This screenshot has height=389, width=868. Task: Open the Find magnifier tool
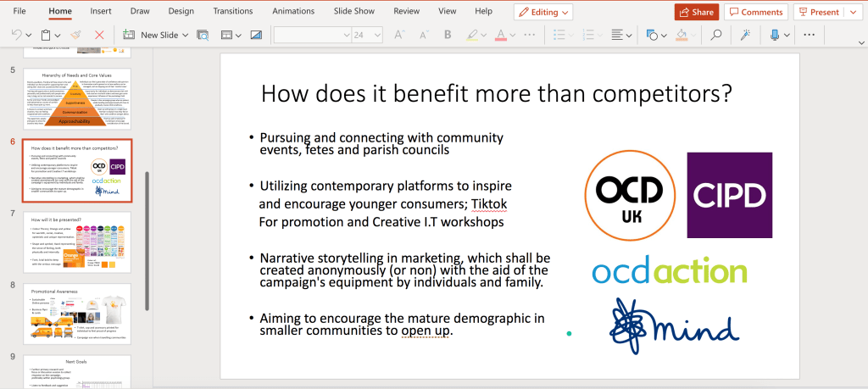coord(716,35)
